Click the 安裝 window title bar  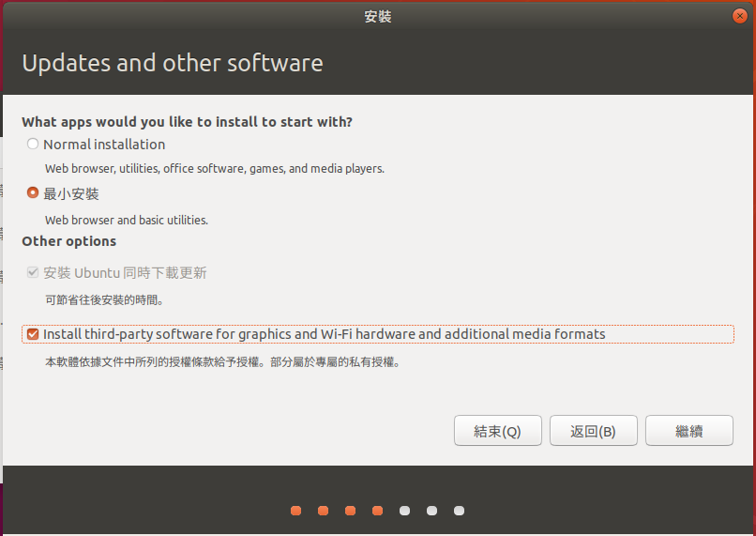(x=377, y=16)
